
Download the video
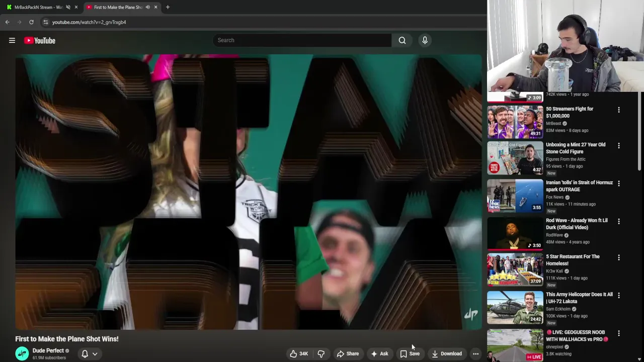(x=446, y=353)
